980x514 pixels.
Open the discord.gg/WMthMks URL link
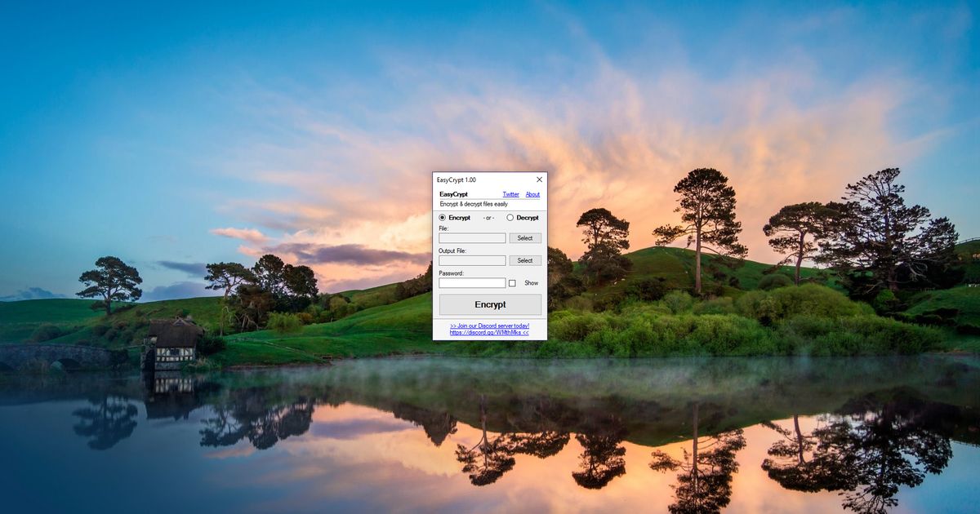(x=488, y=333)
